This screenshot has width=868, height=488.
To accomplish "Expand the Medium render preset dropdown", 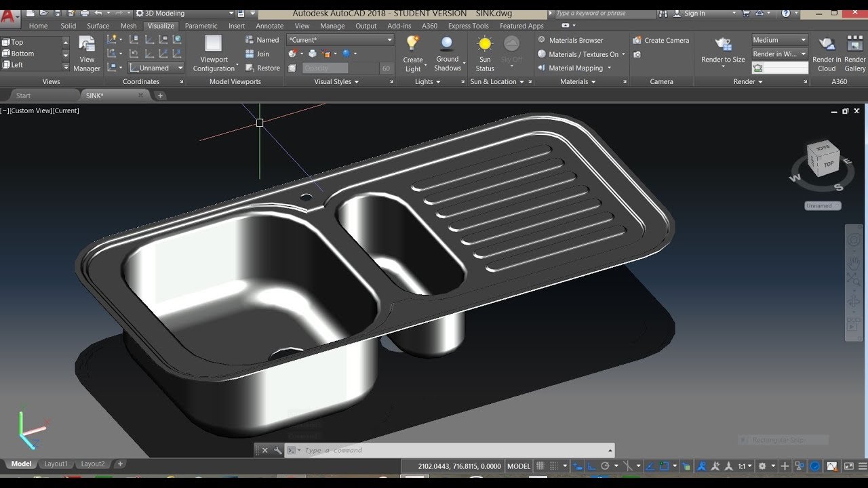I will tap(780, 40).
